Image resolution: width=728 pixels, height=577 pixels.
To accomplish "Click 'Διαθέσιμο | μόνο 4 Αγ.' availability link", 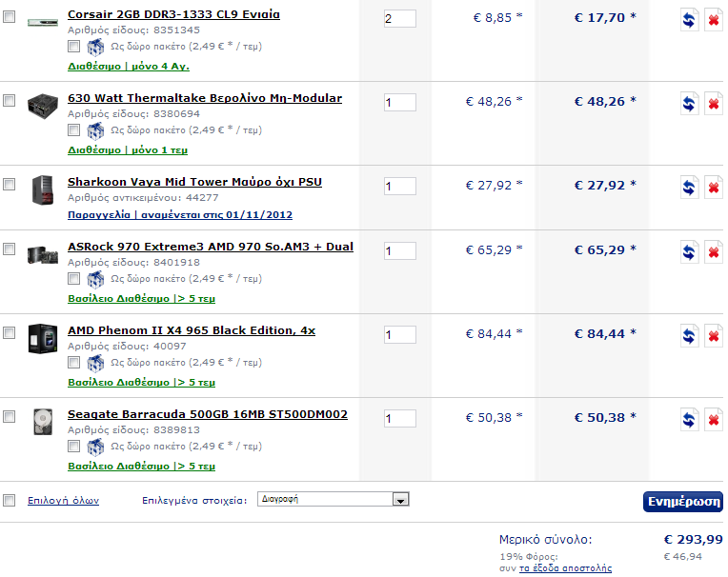I will 129,67.
